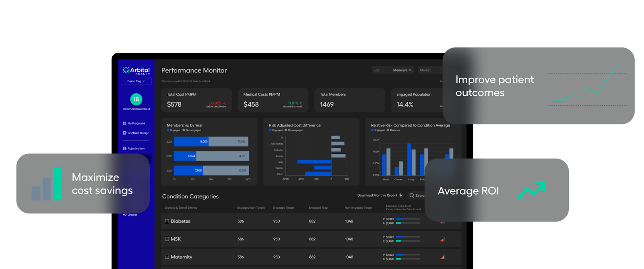
Task: Check the Diabetes row checkbox
Action: [x=167, y=221]
